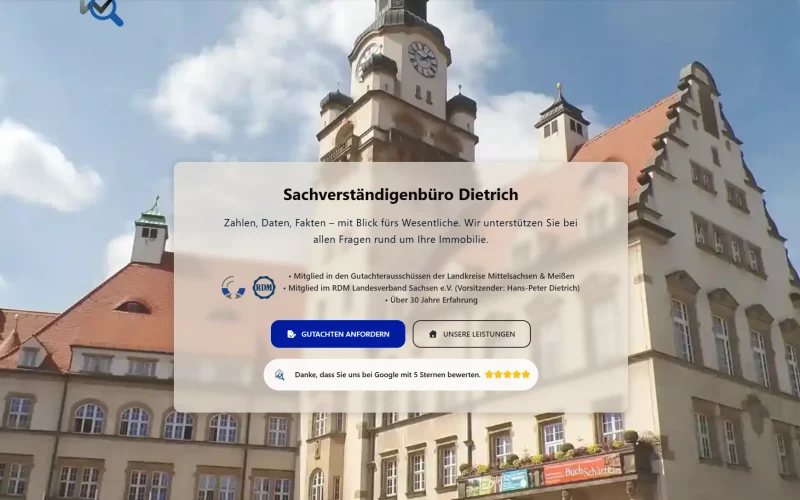
Task: Click the magnifier icon in the Google review badge
Action: click(x=280, y=375)
